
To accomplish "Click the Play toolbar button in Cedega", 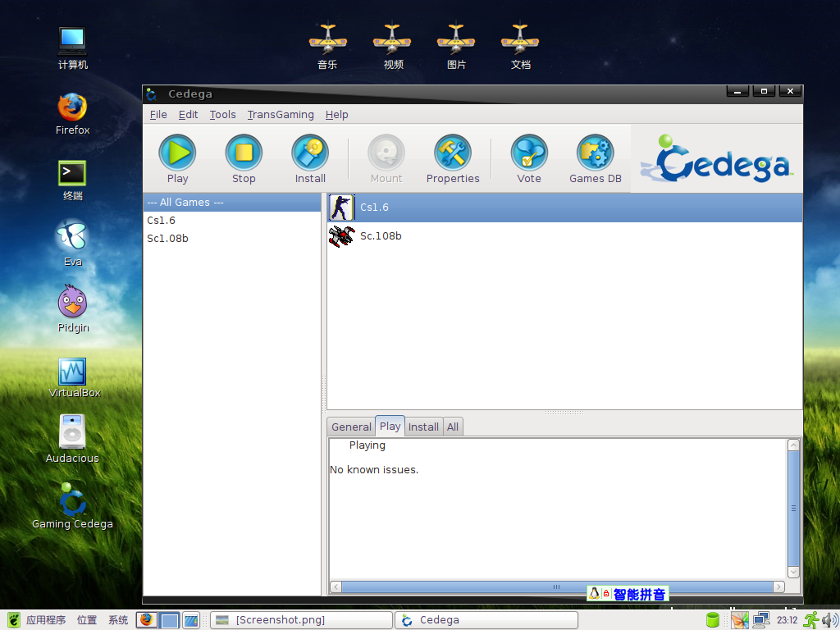I will click(177, 159).
